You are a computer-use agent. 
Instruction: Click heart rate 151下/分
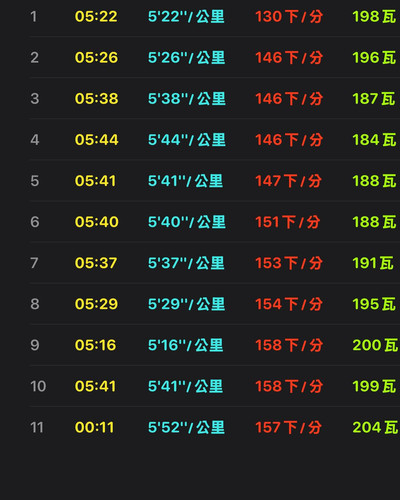[x=288, y=222]
